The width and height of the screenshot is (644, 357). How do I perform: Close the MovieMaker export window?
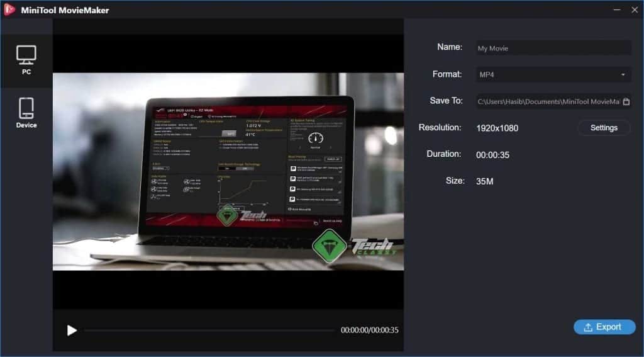tap(635, 9)
